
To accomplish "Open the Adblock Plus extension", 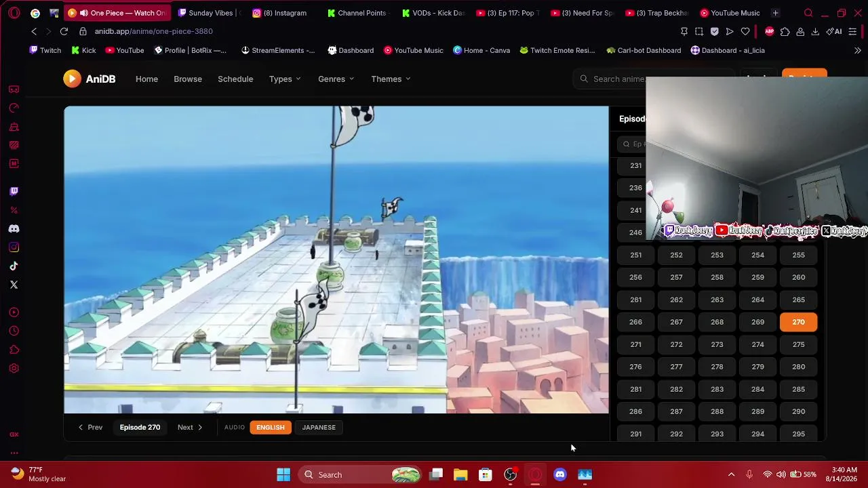I will tap(769, 31).
